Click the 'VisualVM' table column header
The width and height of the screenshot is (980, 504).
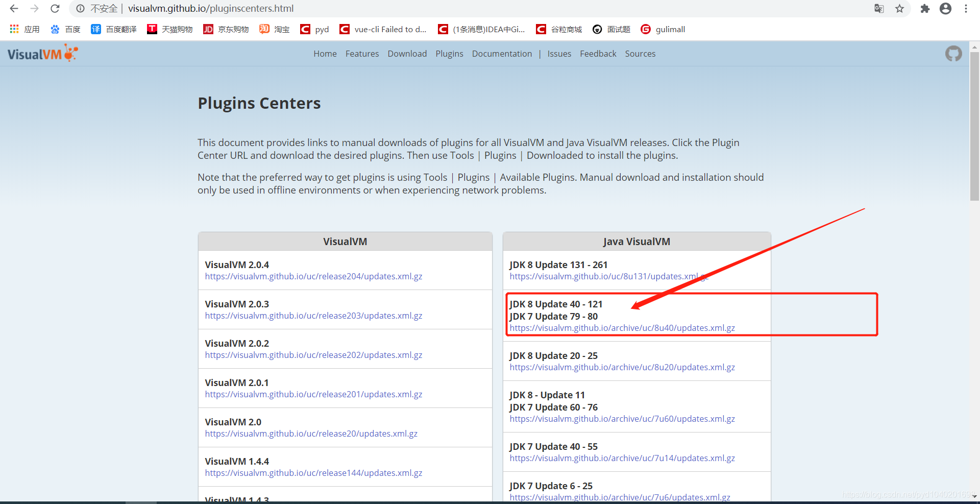click(345, 242)
